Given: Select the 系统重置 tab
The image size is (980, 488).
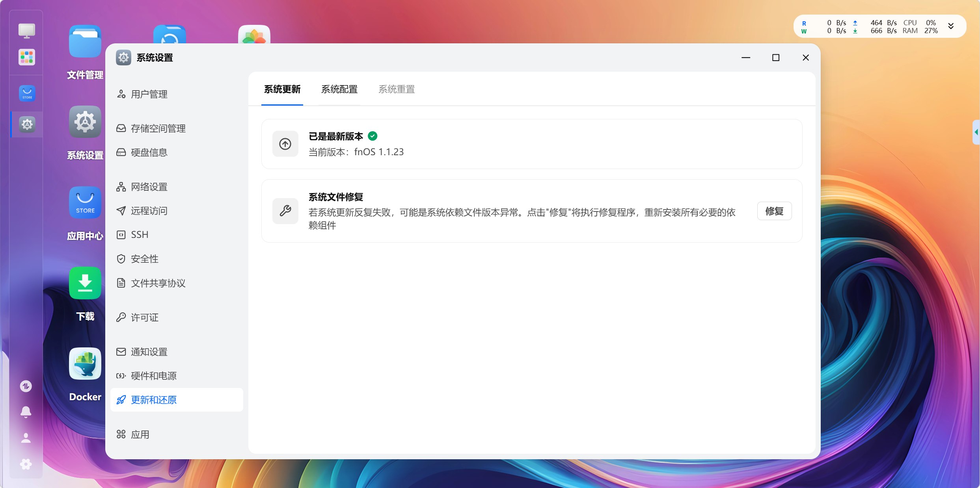Looking at the screenshot, I should click(397, 89).
